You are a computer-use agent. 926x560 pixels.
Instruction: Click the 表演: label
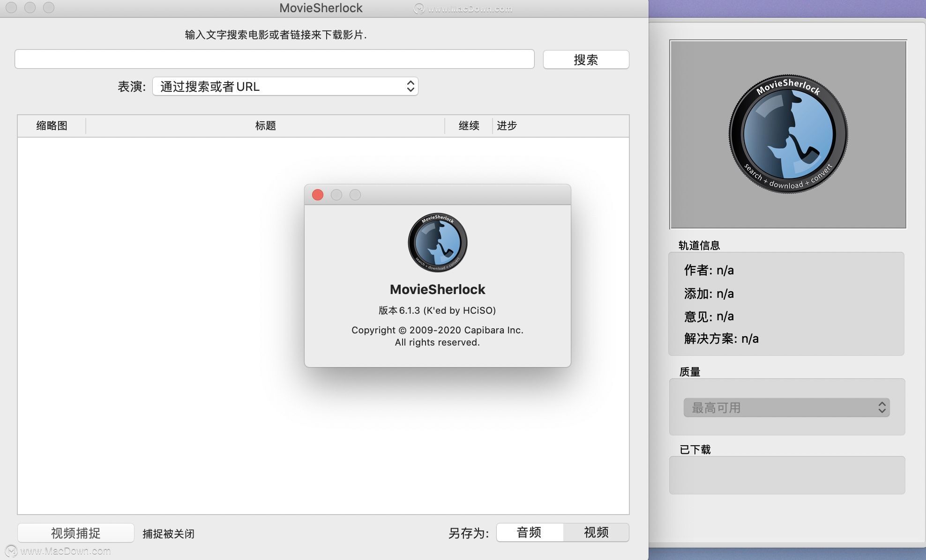132,87
